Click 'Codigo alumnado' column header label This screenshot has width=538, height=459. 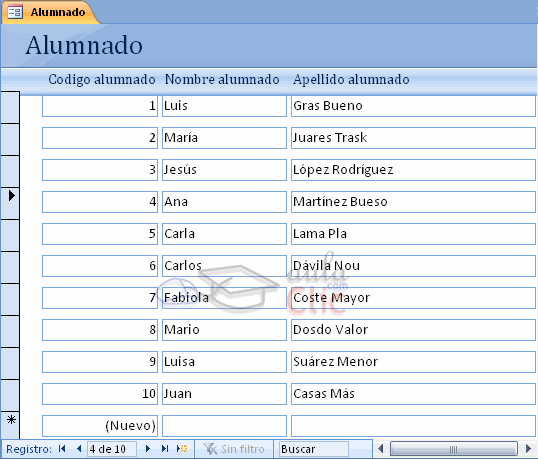102,80
